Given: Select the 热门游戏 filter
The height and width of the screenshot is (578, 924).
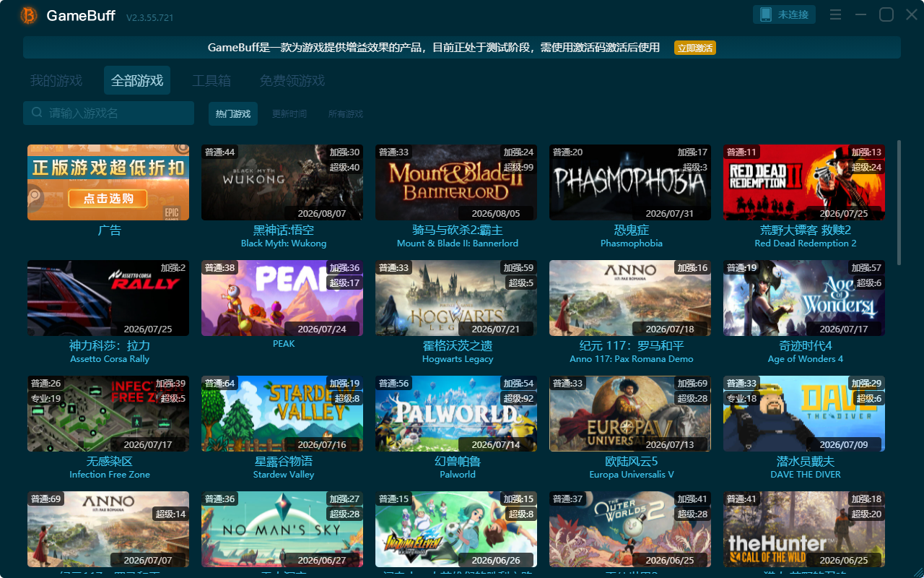Looking at the screenshot, I should click(233, 114).
